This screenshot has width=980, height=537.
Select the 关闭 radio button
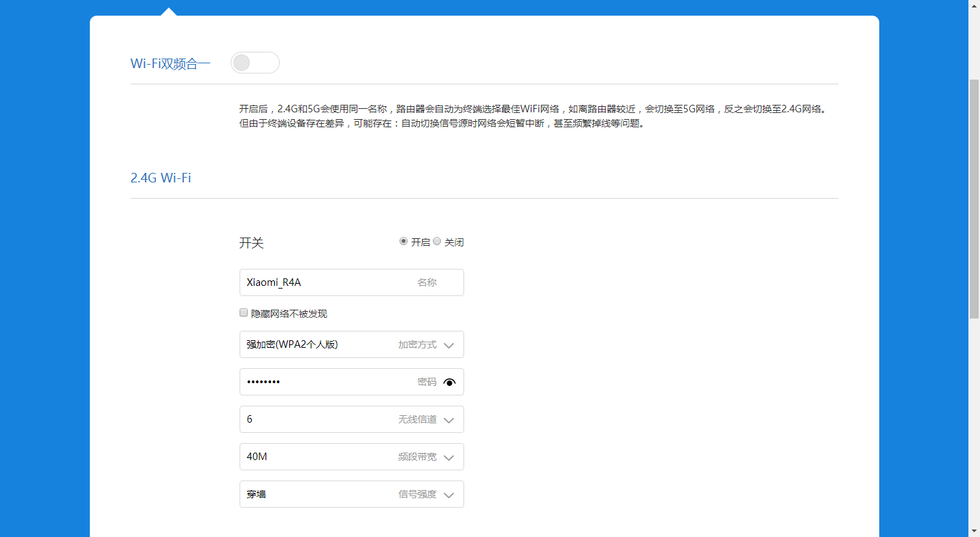437,242
